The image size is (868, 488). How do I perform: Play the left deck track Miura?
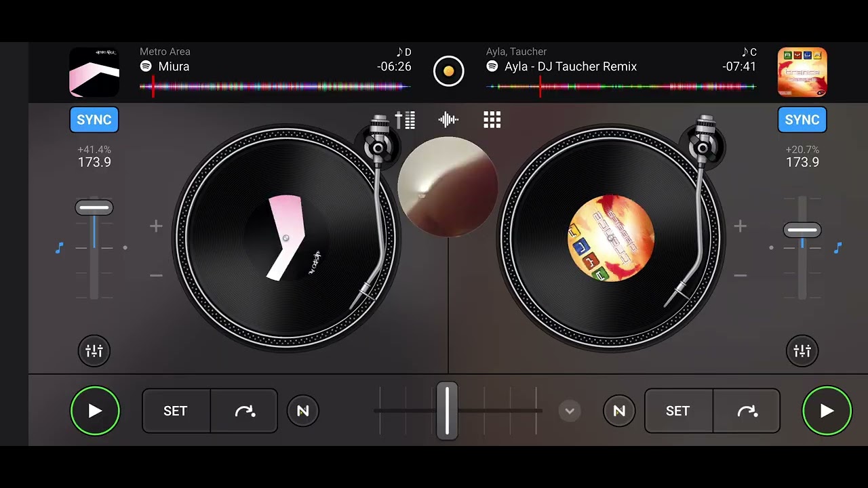(x=95, y=411)
